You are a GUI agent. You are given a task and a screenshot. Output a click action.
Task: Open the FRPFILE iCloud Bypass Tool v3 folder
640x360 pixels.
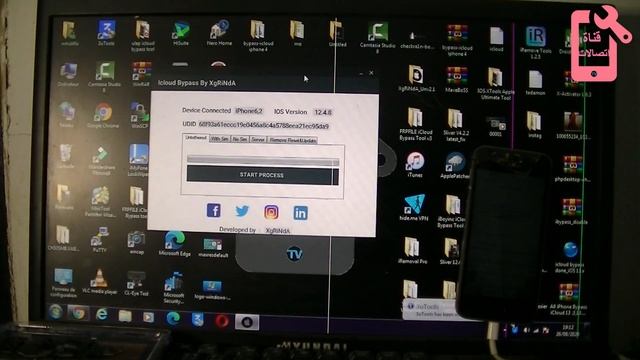click(x=416, y=124)
